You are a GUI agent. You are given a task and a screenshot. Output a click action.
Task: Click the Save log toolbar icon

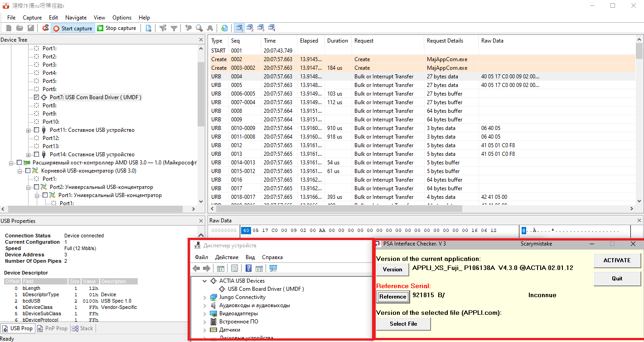(30, 28)
